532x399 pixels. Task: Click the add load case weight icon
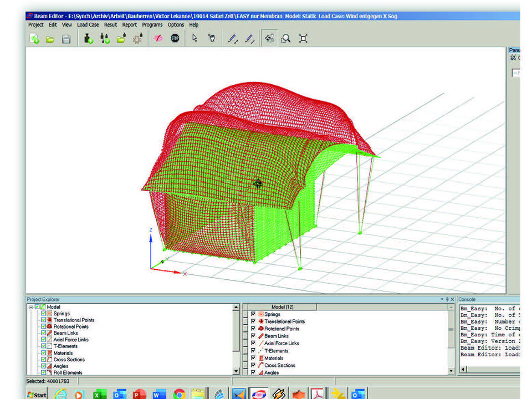pyautogui.click(x=88, y=39)
